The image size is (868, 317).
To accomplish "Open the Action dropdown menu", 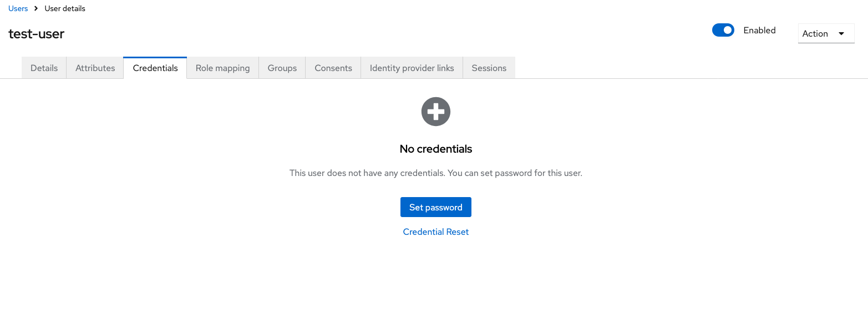I will (x=825, y=34).
